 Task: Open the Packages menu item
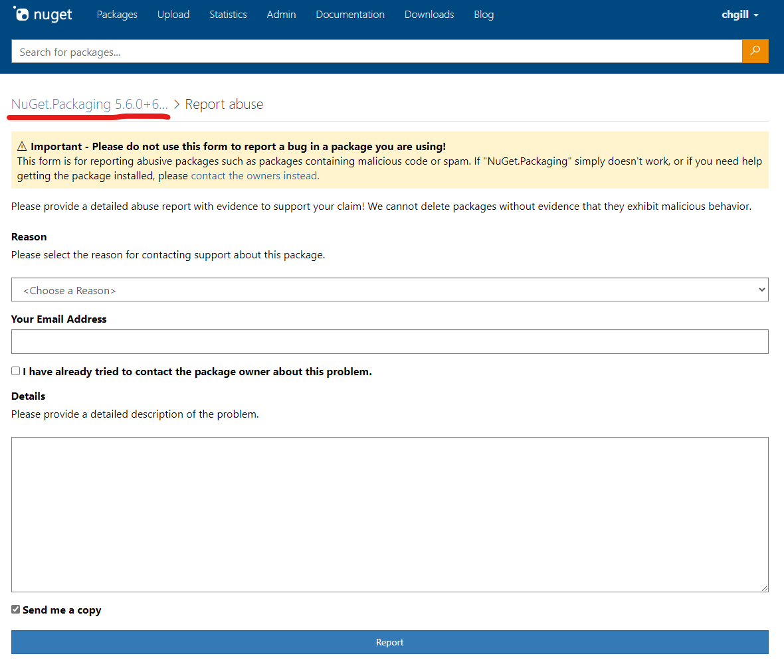tap(117, 15)
